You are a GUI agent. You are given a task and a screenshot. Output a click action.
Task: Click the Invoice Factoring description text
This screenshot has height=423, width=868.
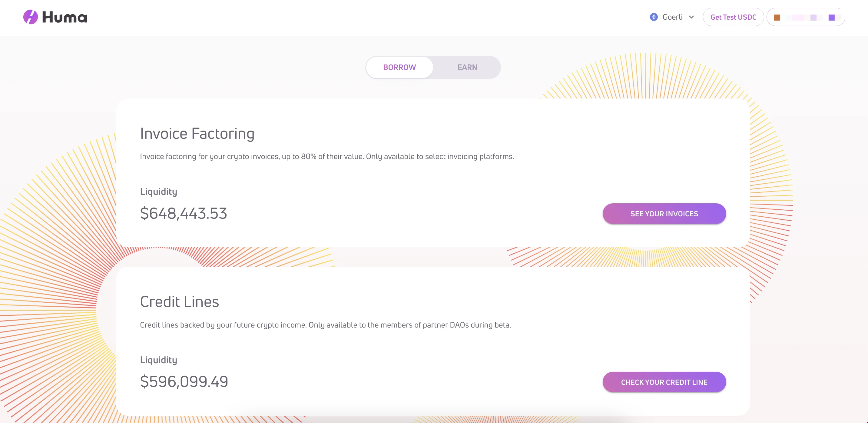(327, 156)
